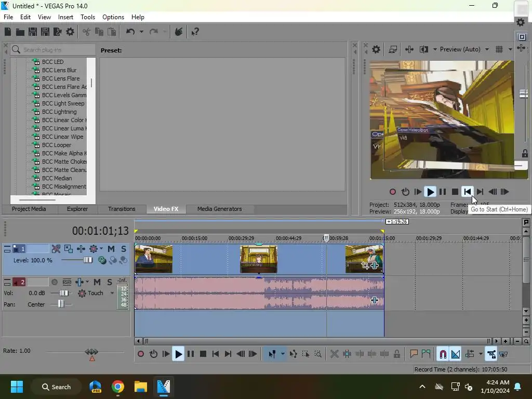The image size is (532, 399).
Task: Switch to the Media Generators tab
Action: [x=220, y=209]
